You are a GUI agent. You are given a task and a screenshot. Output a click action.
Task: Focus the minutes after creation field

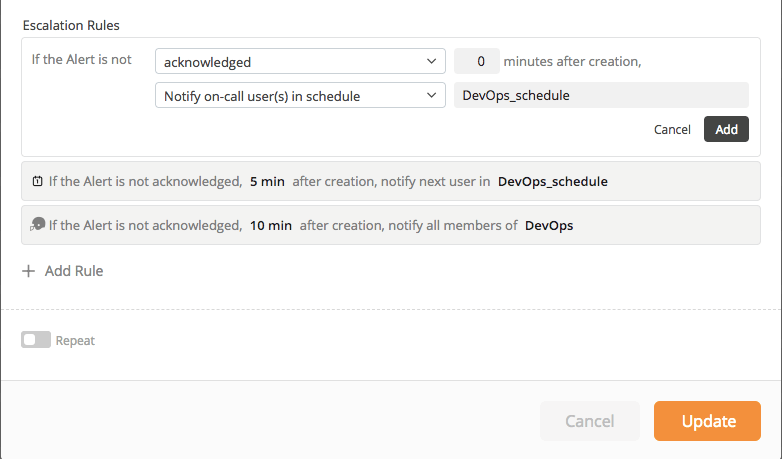pyautogui.click(x=477, y=61)
